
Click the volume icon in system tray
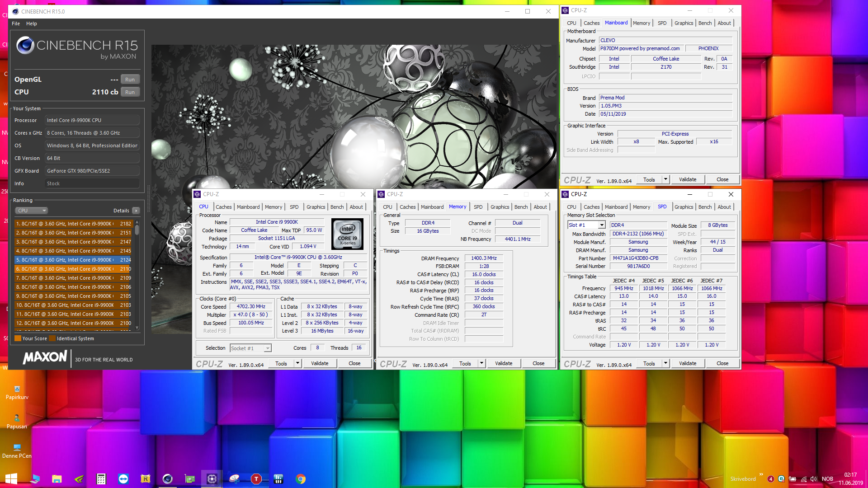point(814,479)
